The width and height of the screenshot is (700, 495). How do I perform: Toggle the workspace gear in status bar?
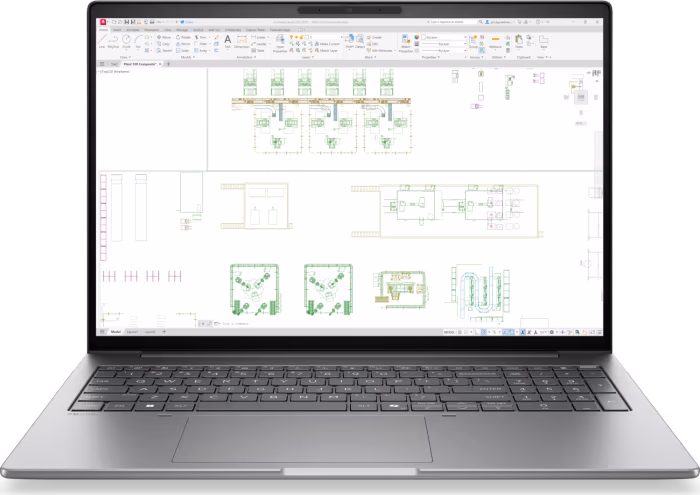[551, 332]
